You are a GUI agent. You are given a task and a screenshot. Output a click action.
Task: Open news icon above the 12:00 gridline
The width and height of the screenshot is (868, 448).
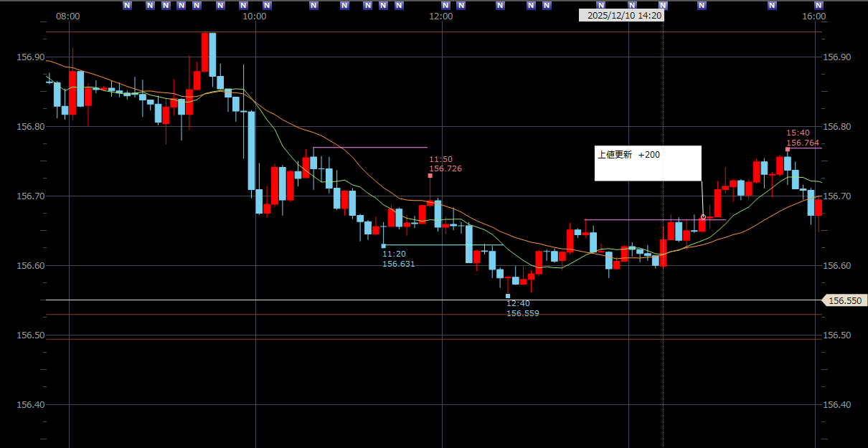pos(445,5)
